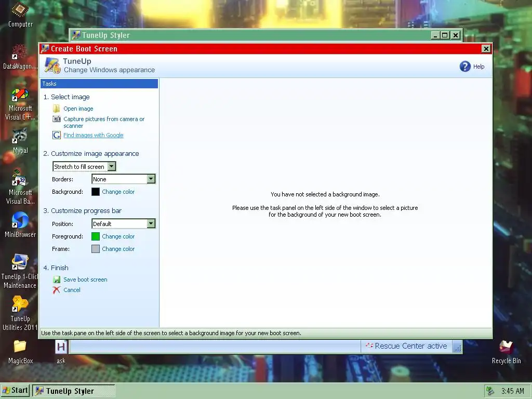Image resolution: width=532 pixels, height=399 pixels.
Task: Close the TuneUp Styler background window
Action: point(456,35)
